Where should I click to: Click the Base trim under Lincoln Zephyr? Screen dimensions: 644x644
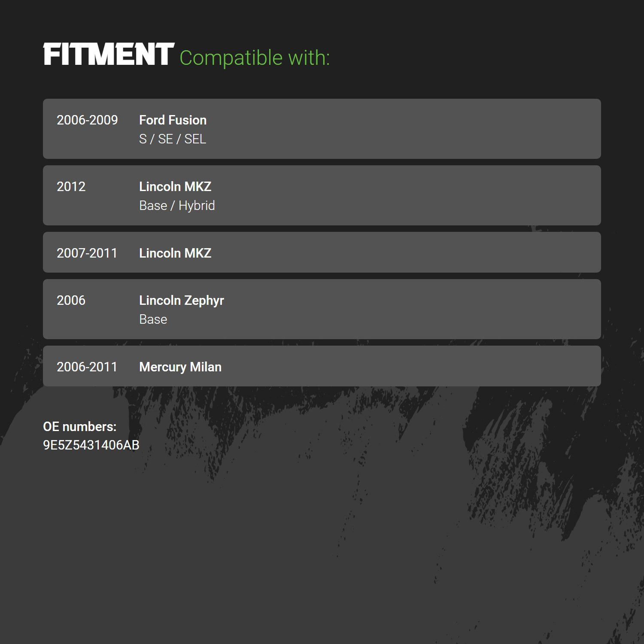153,319
